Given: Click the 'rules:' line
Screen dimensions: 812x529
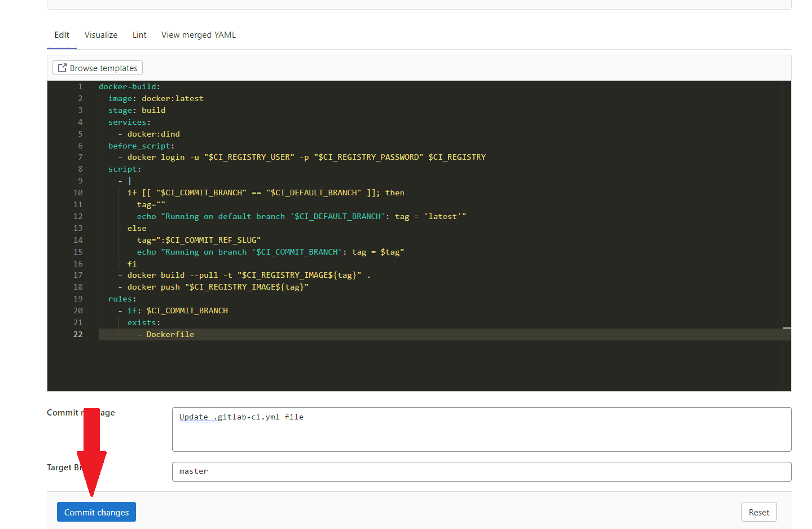Looking at the screenshot, I should 122,299.
